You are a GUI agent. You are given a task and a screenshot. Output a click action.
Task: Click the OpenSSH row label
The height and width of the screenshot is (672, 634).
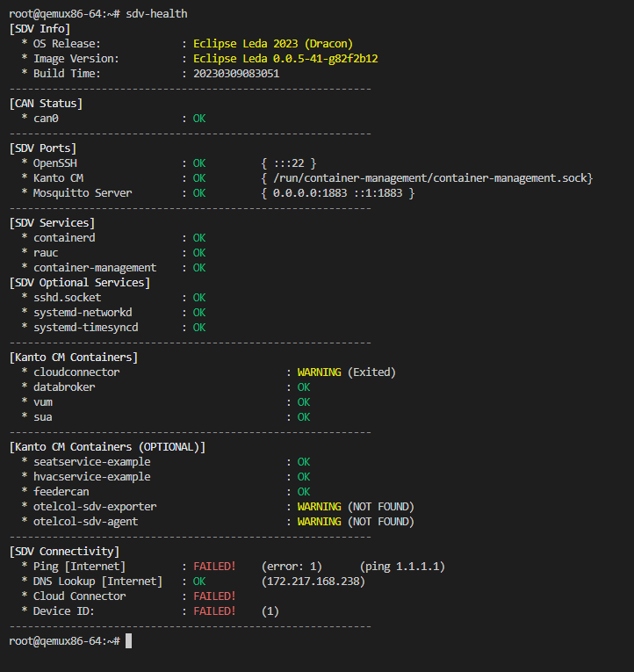click(x=55, y=163)
